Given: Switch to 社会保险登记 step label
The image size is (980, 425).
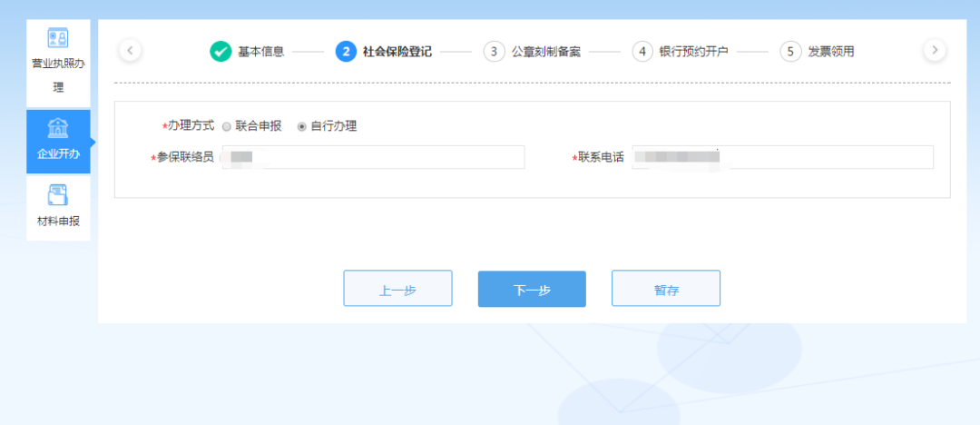Looking at the screenshot, I should (397, 52).
